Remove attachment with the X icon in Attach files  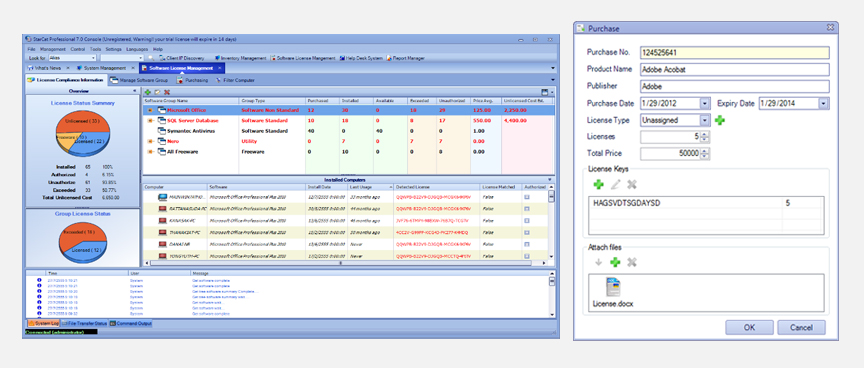[632, 263]
